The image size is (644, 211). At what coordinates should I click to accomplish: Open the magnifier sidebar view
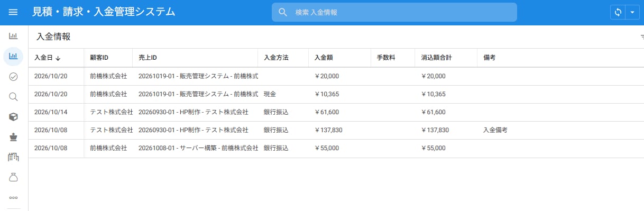point(14,97)
